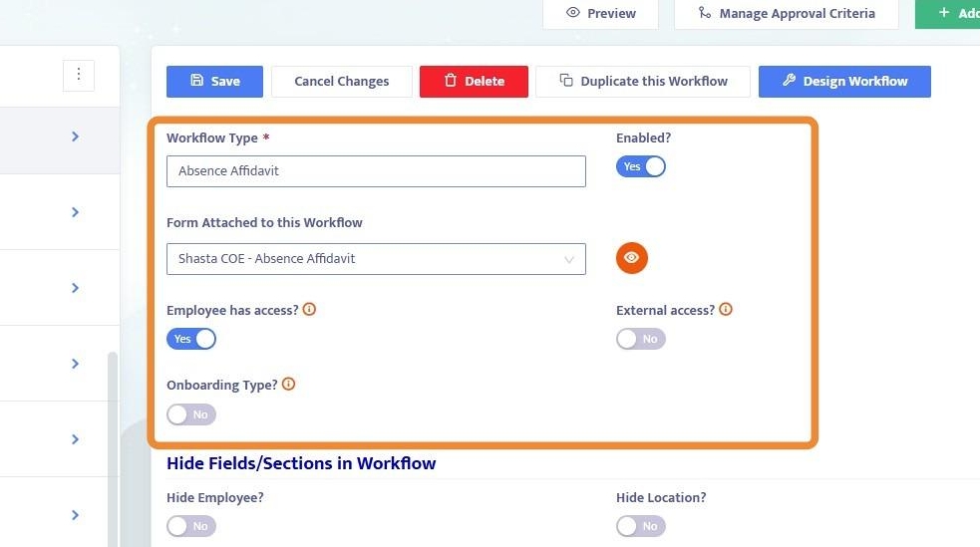This screenshot has width=980, height=547.
Task: Expand the first sidebar list chevron
Action: [x=75, y=137]
